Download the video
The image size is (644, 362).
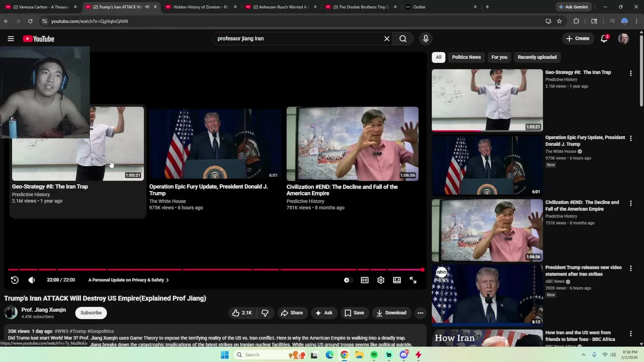[391, 313]
